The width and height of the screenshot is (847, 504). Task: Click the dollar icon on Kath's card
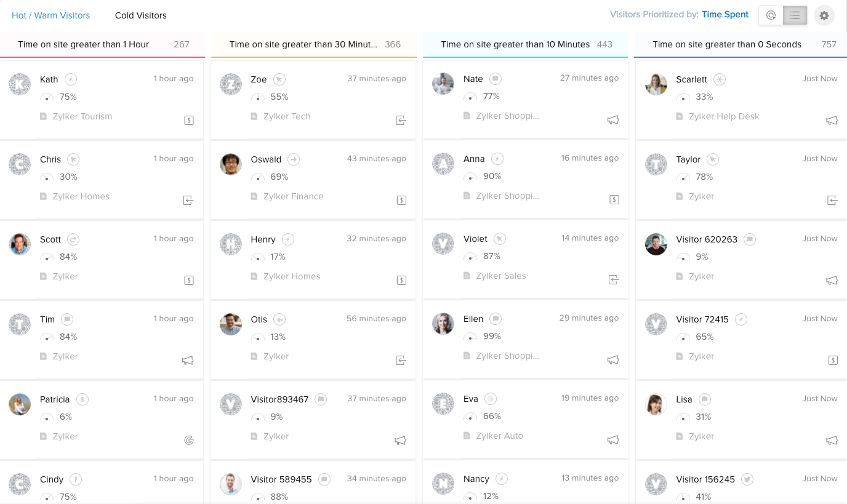[x=189, y=121]
